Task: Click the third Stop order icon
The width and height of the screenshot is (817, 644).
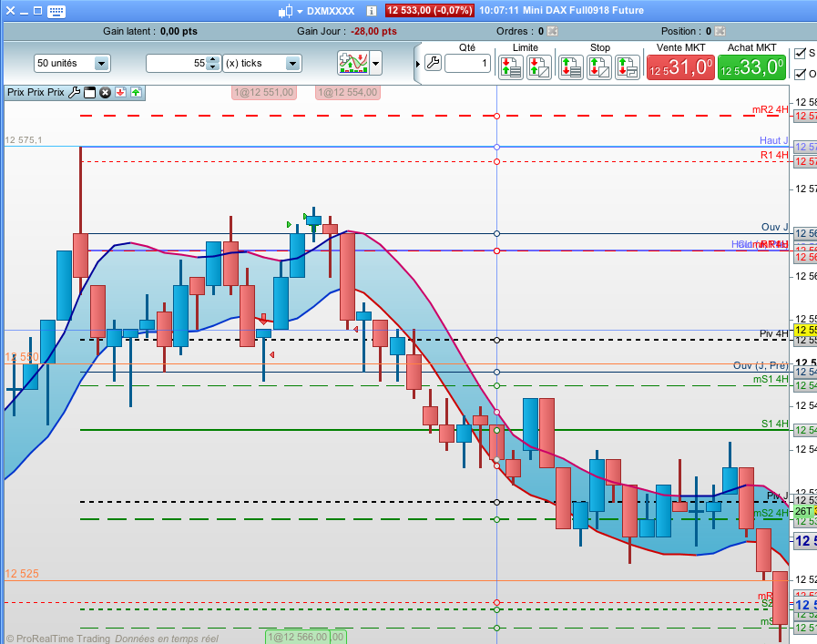Action: pos(628,67)
